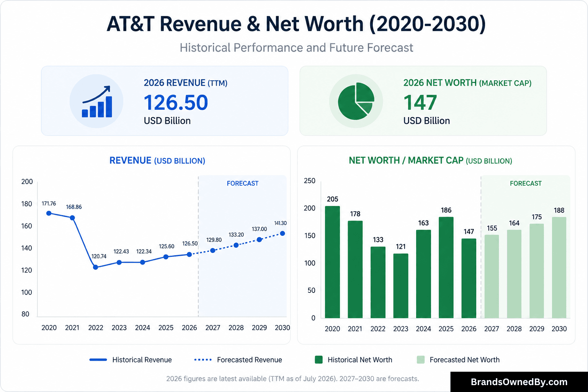The width and height of the screenshot is (588, 392).
Task: Click the Forecasted Revenue legend text
Action: tap(250, 360)
